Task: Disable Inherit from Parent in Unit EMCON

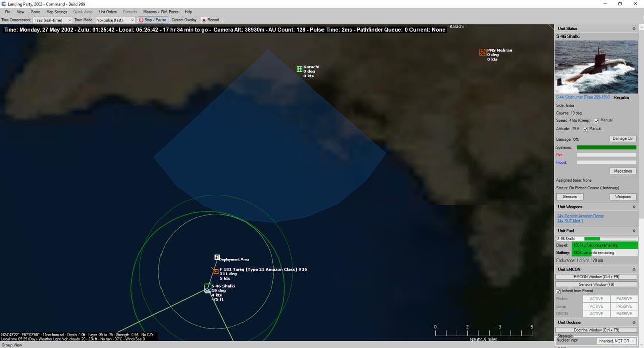Action: coord(558,291)
